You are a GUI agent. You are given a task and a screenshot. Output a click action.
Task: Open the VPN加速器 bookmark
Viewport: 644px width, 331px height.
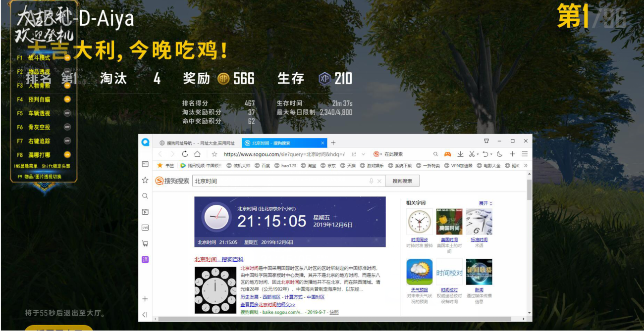point(459,166)
